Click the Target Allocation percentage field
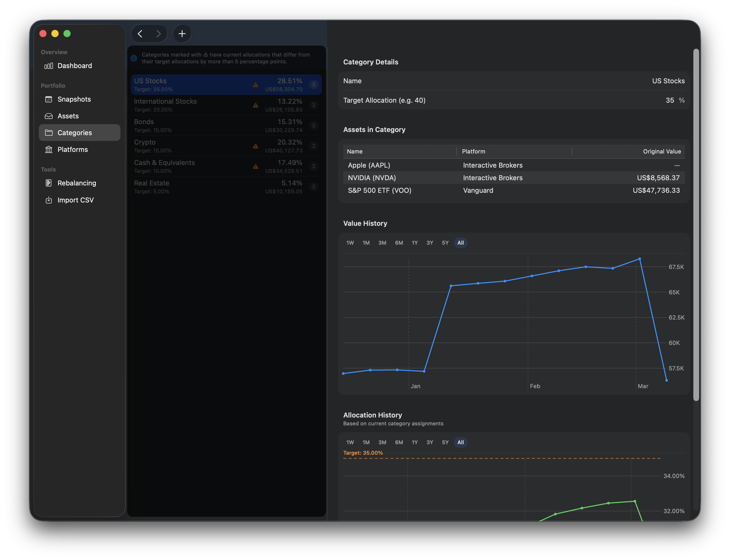The height and width of the screenshot is (560, 730). click(669, 100)
